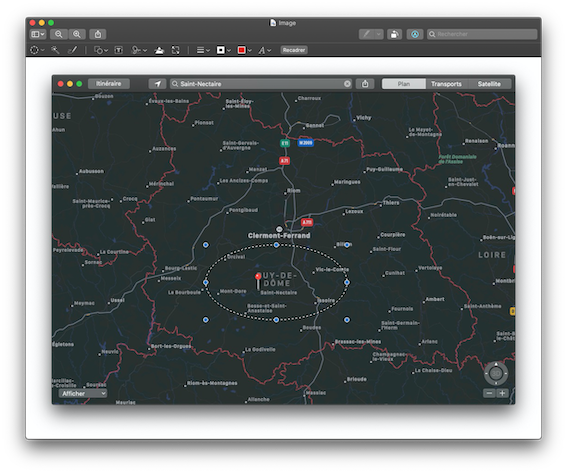567x473 pixels.
Task: Click the current location arrow in Maps
Action: [157, 84]
